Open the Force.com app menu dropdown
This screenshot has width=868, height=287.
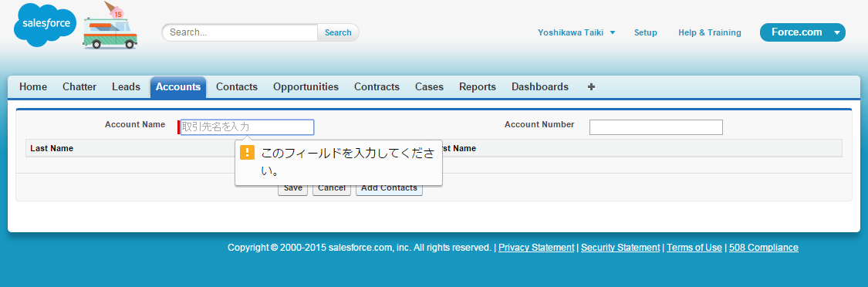(x=802, y=32)
